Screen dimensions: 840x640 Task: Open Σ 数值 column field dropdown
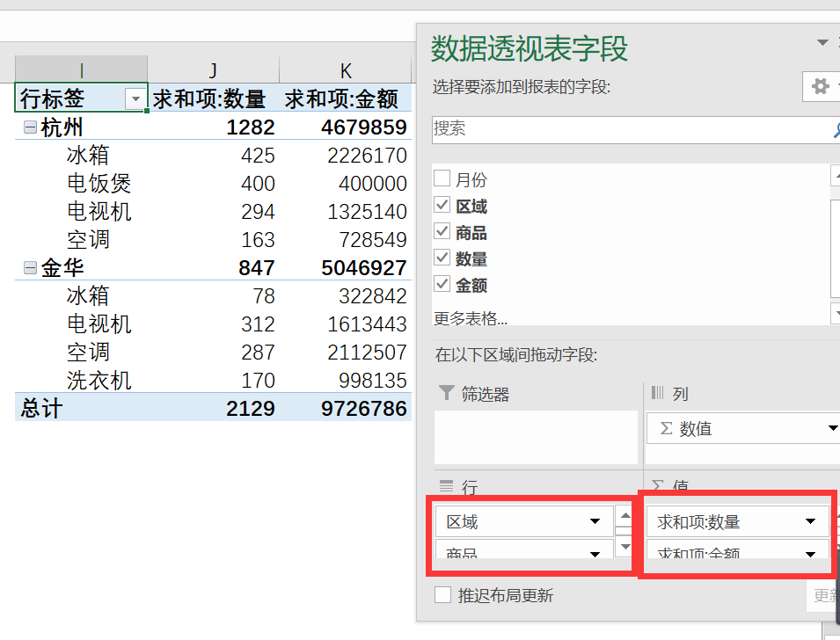[832, 428]
